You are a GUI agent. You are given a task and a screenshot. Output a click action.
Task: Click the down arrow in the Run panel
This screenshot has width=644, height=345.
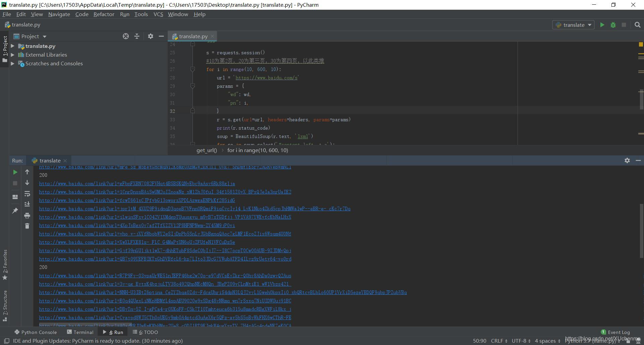point(27,183)
